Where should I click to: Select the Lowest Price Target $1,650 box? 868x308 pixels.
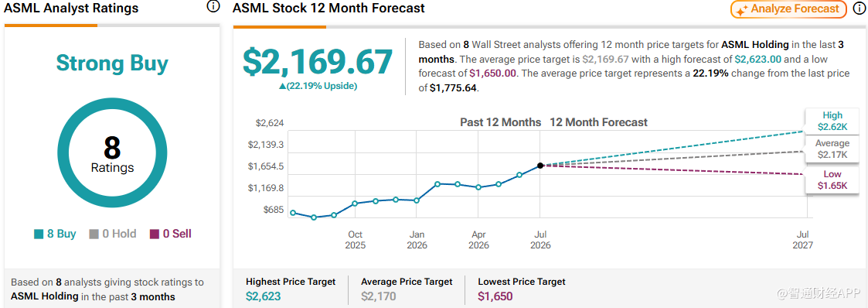pyautogui.click(x=522, y=289)
